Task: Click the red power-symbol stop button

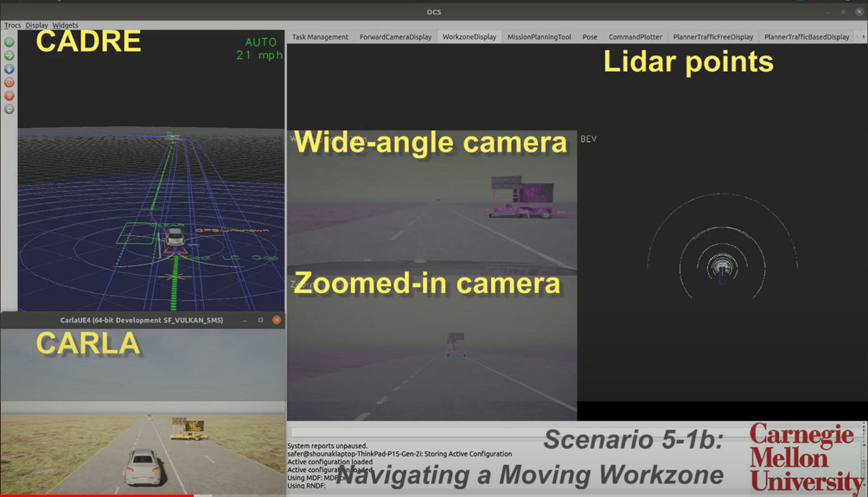Action: click(9, 82)
